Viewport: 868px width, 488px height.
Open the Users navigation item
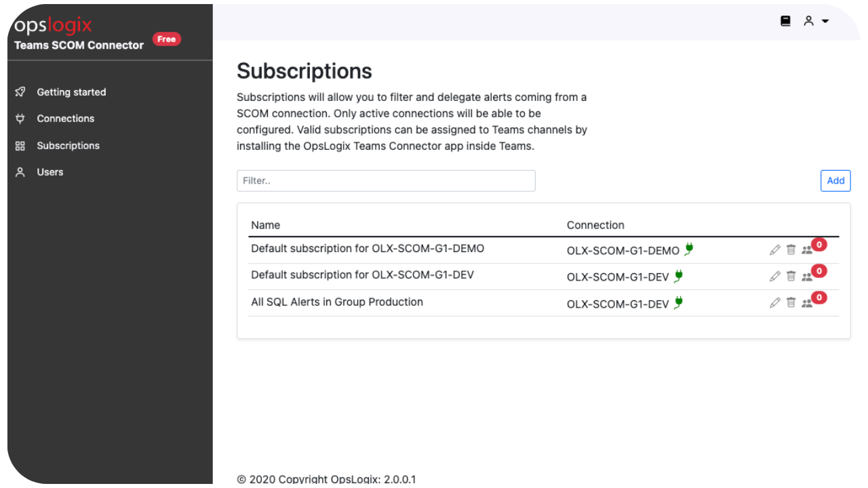click(50, 171)
